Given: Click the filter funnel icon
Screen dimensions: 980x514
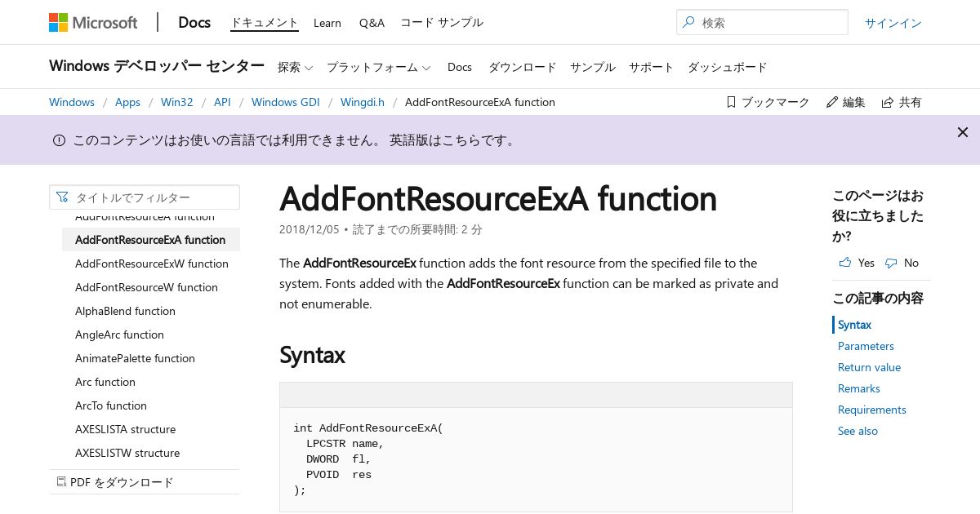Looking at the screenshot, I should [63, 197].
